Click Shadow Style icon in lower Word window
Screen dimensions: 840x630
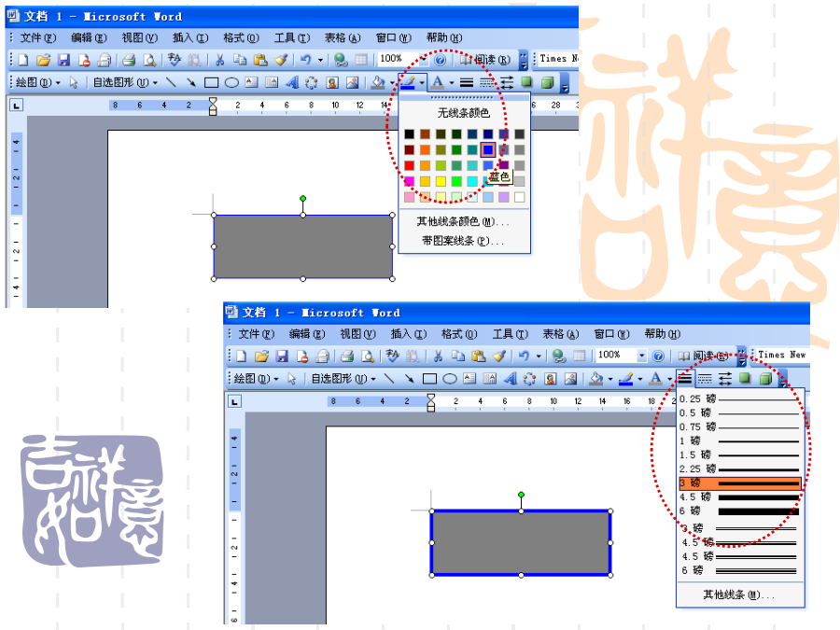(745, 379)
